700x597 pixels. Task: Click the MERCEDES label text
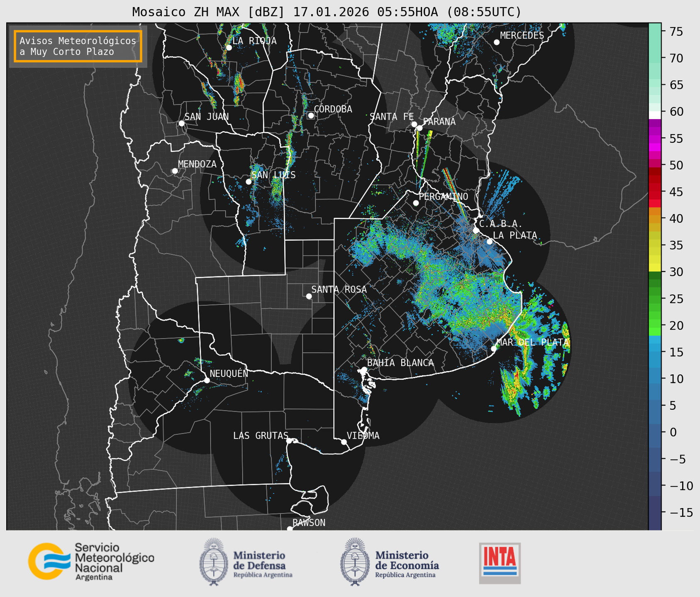click(x=522, y=36)
